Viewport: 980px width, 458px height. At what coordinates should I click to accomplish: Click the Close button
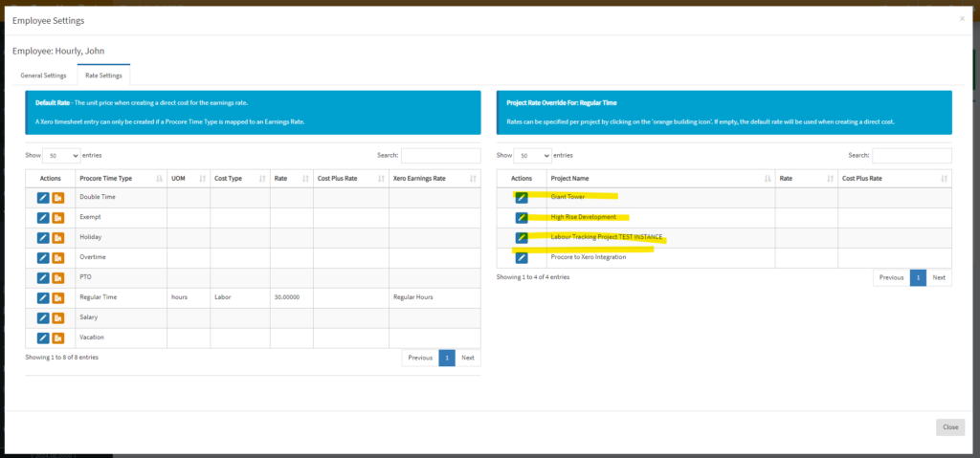[950, 427]
